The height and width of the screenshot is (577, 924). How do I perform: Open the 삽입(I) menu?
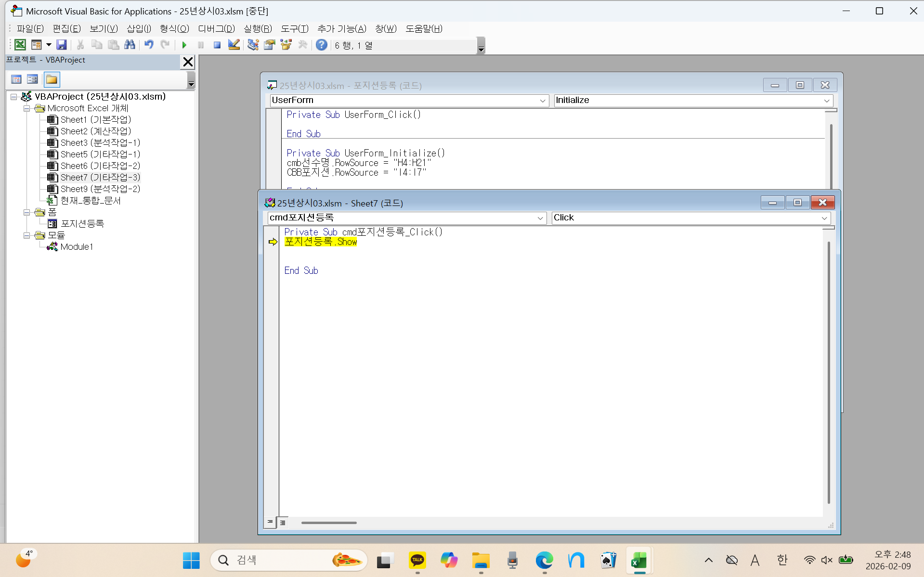point(139,29)
